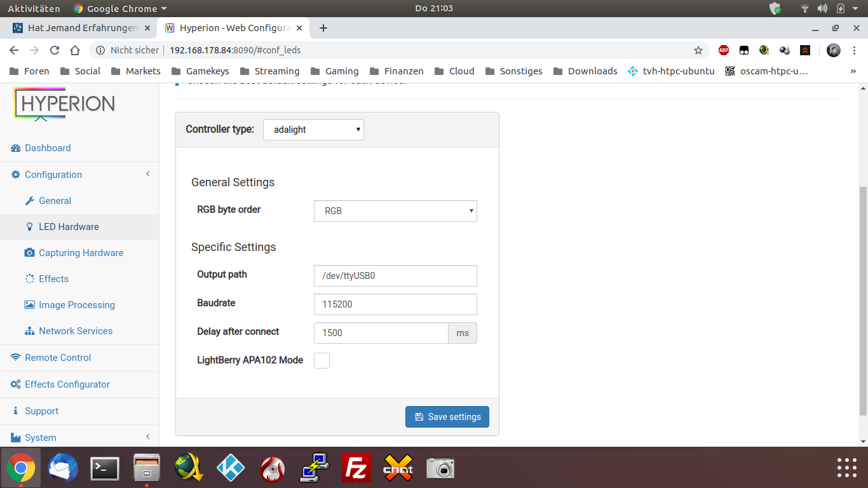Click Aktivitäten in the top bar

34,9
